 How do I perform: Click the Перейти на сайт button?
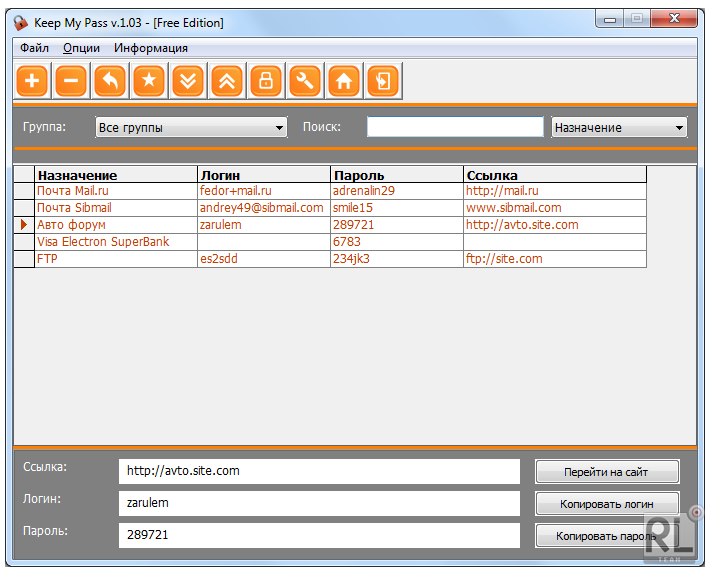[607, 472]
